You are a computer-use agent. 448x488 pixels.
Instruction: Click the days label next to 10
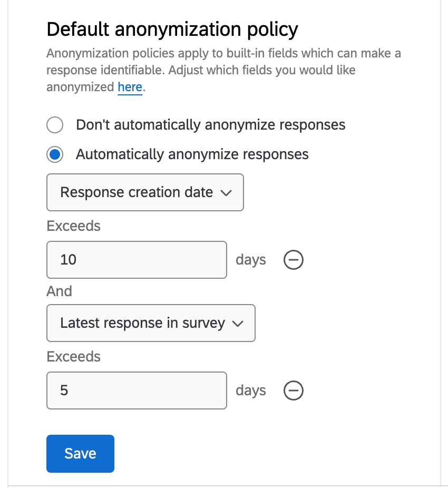251,260
